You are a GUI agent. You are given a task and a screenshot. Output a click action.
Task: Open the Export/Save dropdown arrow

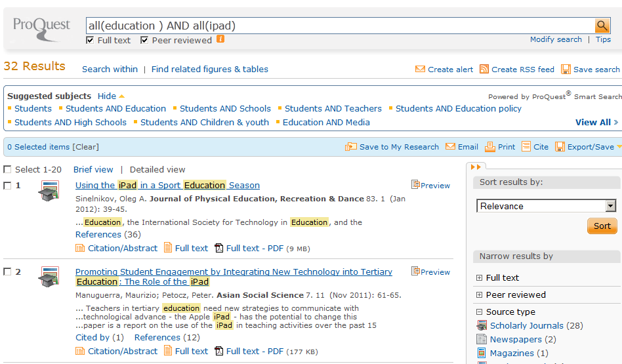pyautogui.click(x=619, y=147)
